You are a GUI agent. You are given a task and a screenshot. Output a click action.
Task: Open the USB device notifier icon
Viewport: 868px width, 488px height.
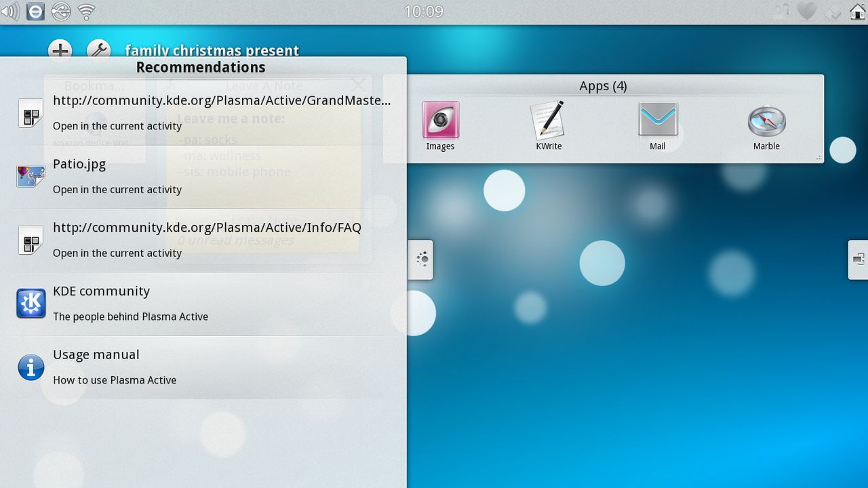tap(60, 12)
